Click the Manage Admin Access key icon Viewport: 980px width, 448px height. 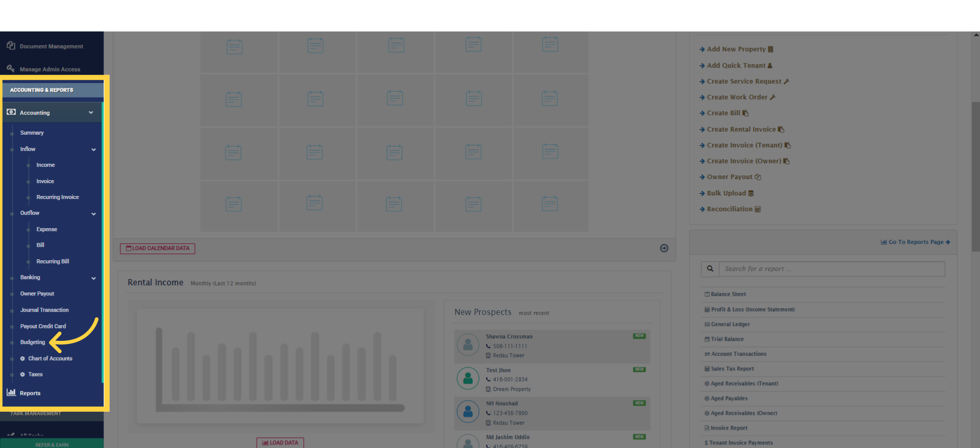(x=11, y=68)
